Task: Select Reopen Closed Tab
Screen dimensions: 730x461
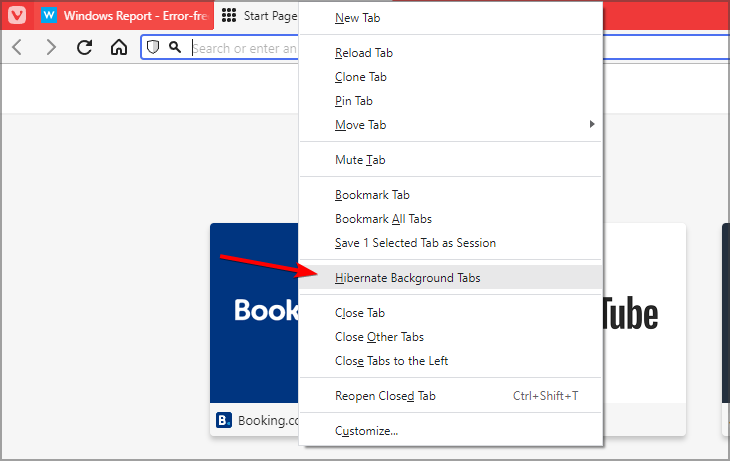Action: [451, 396]
